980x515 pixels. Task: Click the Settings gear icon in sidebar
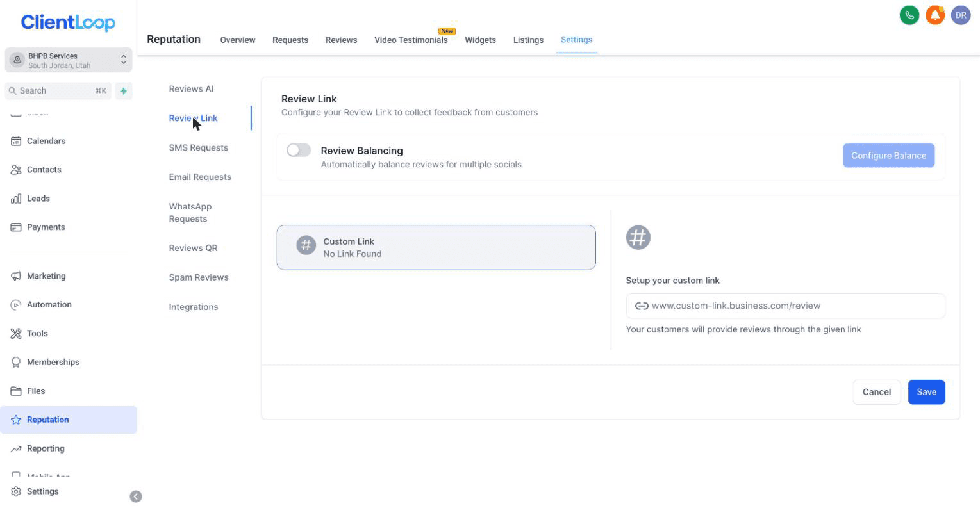16,491
